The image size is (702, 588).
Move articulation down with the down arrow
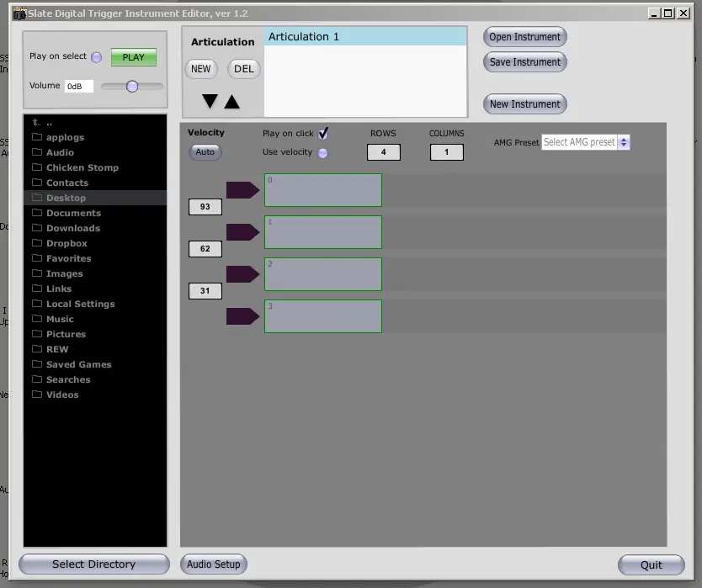210,101
